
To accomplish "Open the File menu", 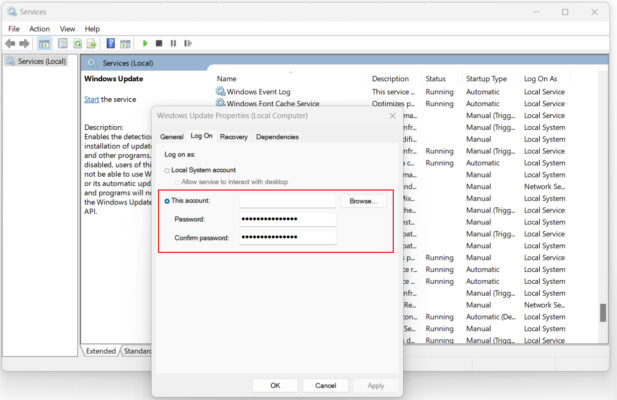I will click(x=14, y=29).
